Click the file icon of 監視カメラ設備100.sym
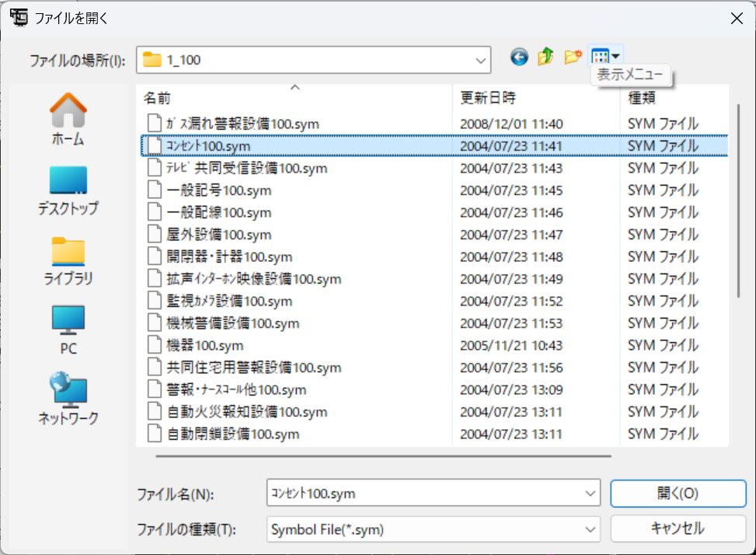The height and width of the screenshot is (555, 756). pyautogui.click(x=155, y=300)
